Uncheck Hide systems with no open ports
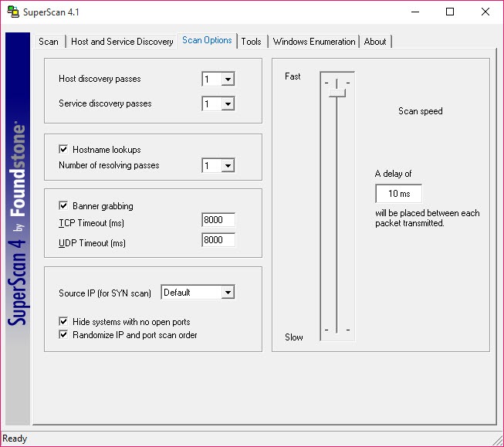504x447 pixels. [x=63, y=321]
